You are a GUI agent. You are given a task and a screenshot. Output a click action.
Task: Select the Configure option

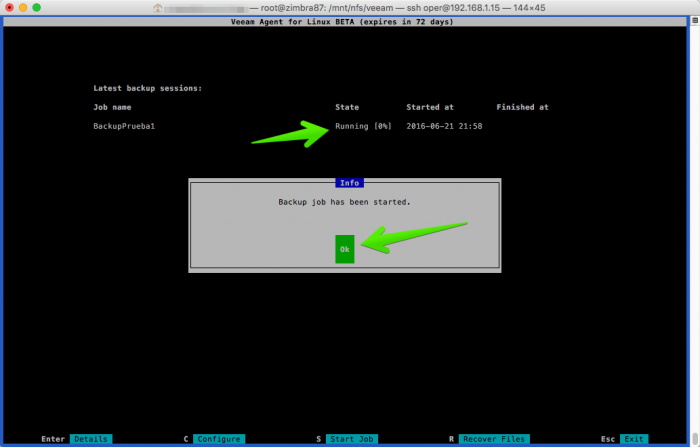pyautogui.click(x=219, y=439)
